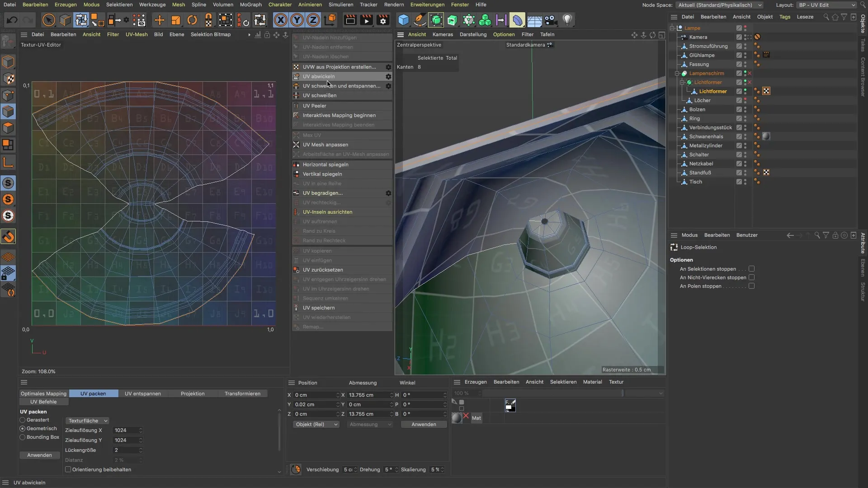
Task: Select the Gerastert radio option
Action: [22, 420]
